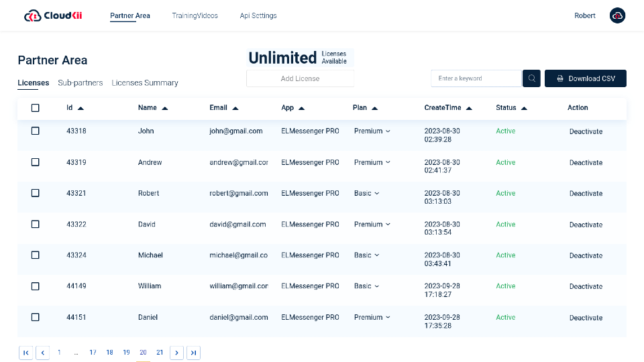
Task: Focus the Enter a keyword search field
Action: [x=476, y=78]
